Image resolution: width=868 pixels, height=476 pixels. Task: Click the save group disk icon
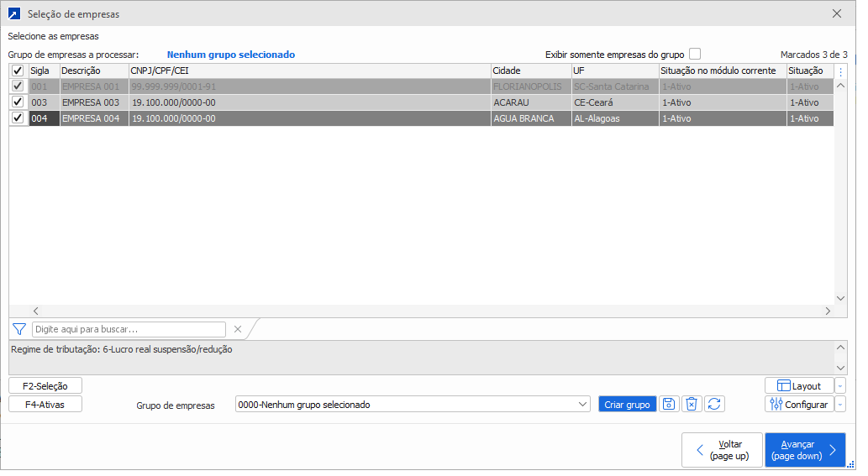tap(669, 405)
